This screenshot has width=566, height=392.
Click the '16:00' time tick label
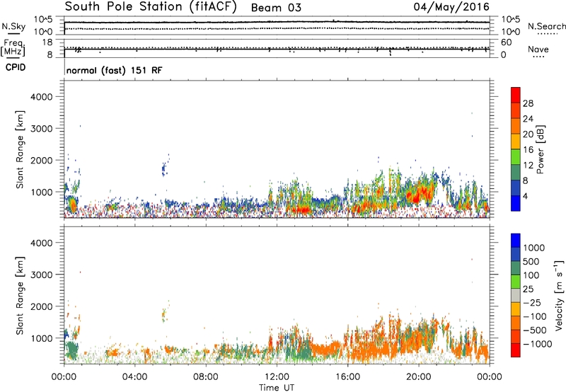coord(347,377)
